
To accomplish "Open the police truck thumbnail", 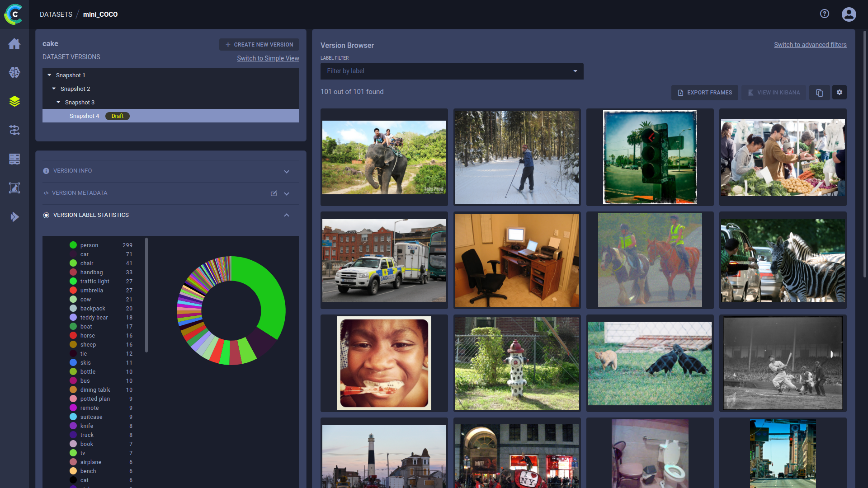I will pyautogui.click(x=384, y=260).
